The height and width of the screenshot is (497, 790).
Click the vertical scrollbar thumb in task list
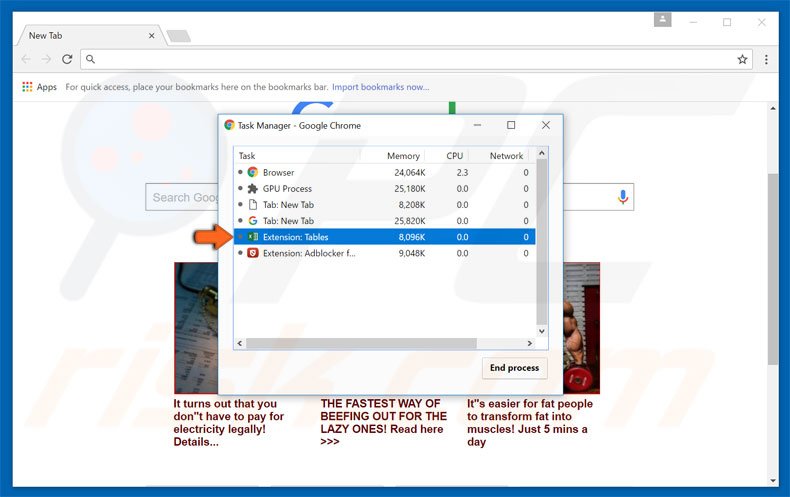pos(542,241)
